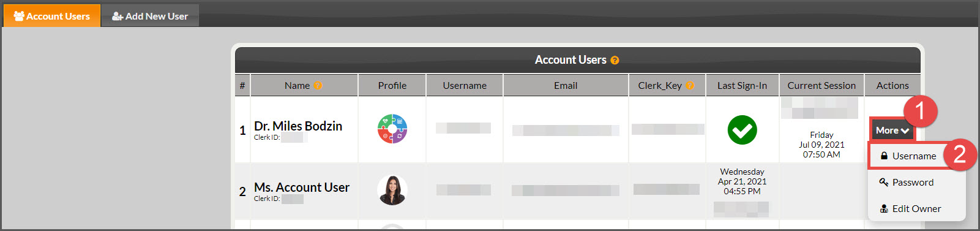This screenshot has height=231, width=980.
Task: Click the Email column header
Action: (x=566, y=86)
